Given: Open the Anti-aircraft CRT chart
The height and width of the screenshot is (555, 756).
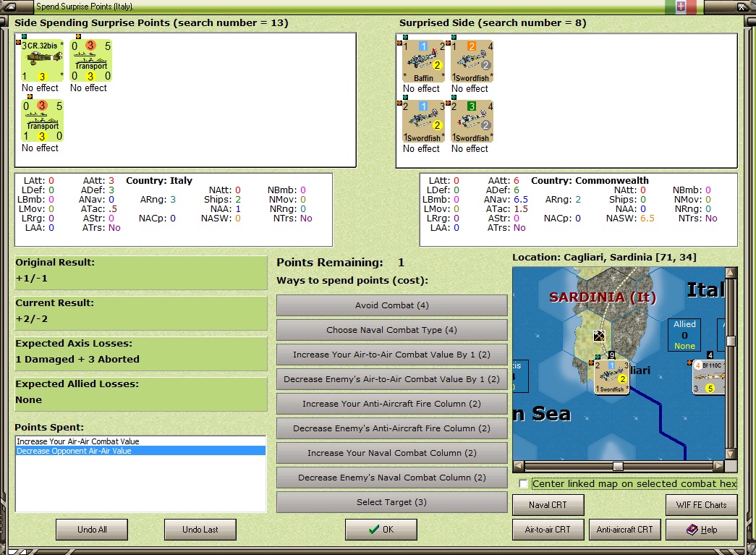Looking at the screenshot, I should [624, 530].
